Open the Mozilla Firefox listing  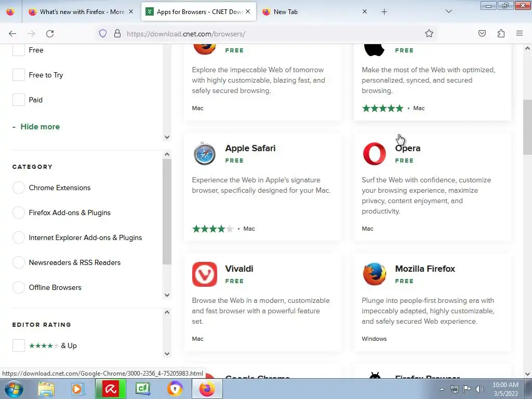point(425,269)
